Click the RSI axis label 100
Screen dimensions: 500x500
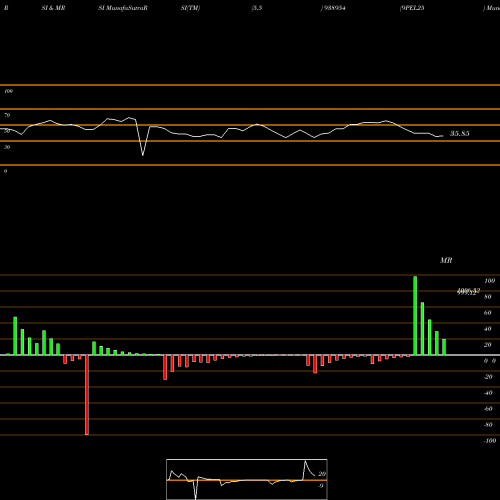(x=8, y=91)
